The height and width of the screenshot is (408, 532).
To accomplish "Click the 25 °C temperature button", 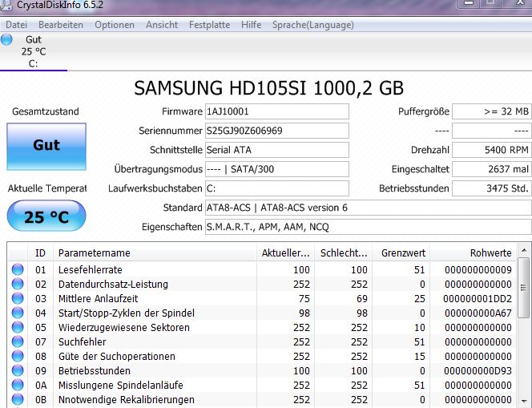I will point(46,216).
